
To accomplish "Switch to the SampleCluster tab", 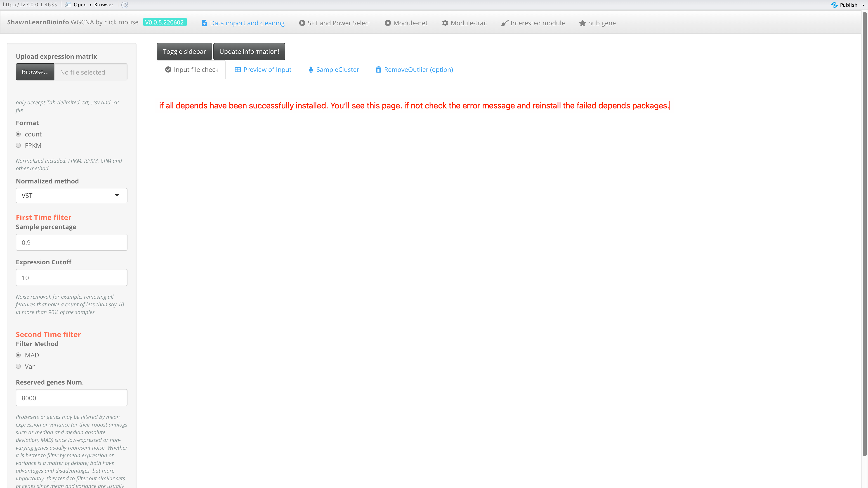I will click(334, 69).
